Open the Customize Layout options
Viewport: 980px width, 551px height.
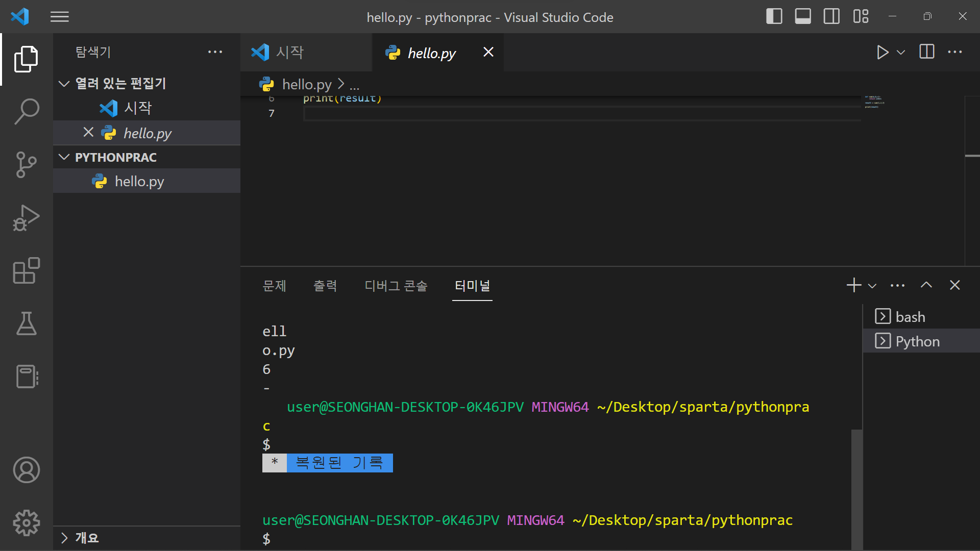861,17
